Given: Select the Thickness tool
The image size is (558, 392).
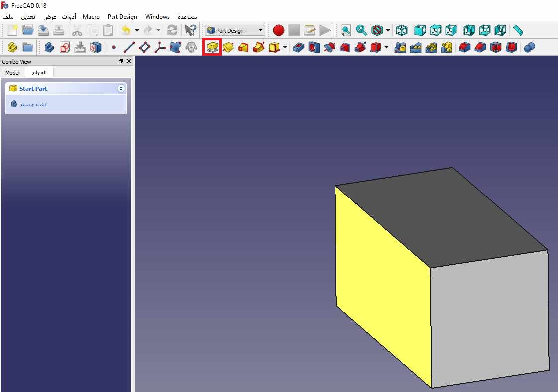Looking at the screenshot, I should (511, 47).
